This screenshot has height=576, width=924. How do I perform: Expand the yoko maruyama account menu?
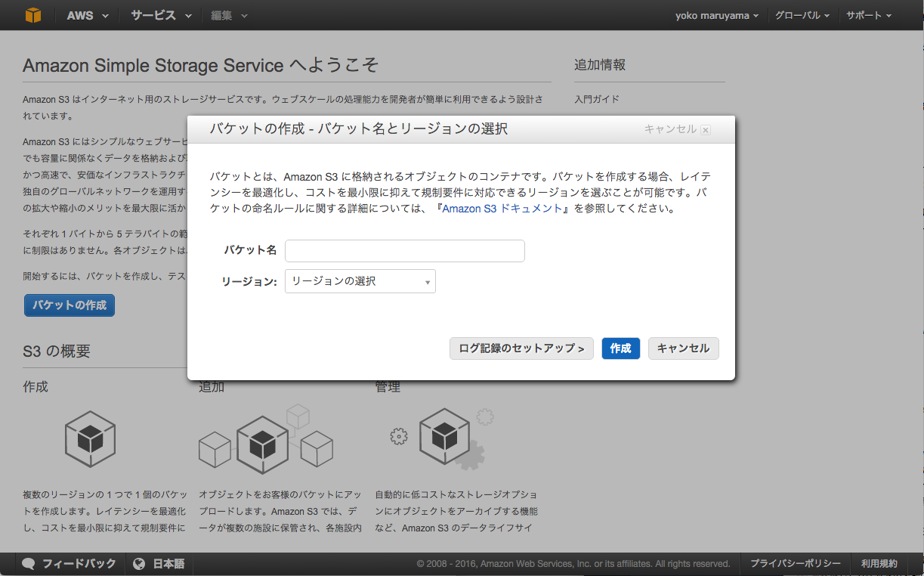click(x=717, y=15)
